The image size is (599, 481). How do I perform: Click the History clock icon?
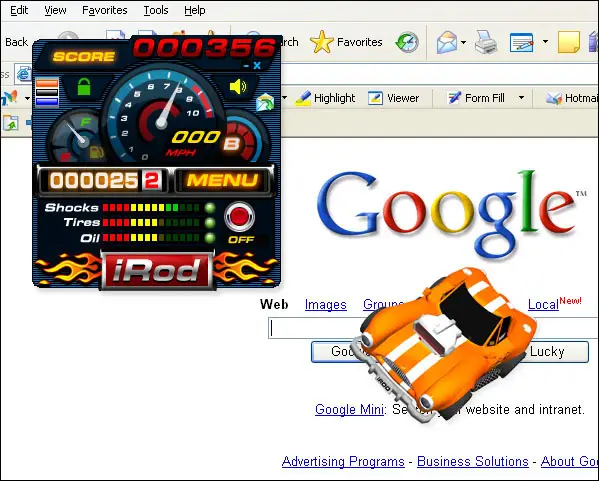[407, 42]
